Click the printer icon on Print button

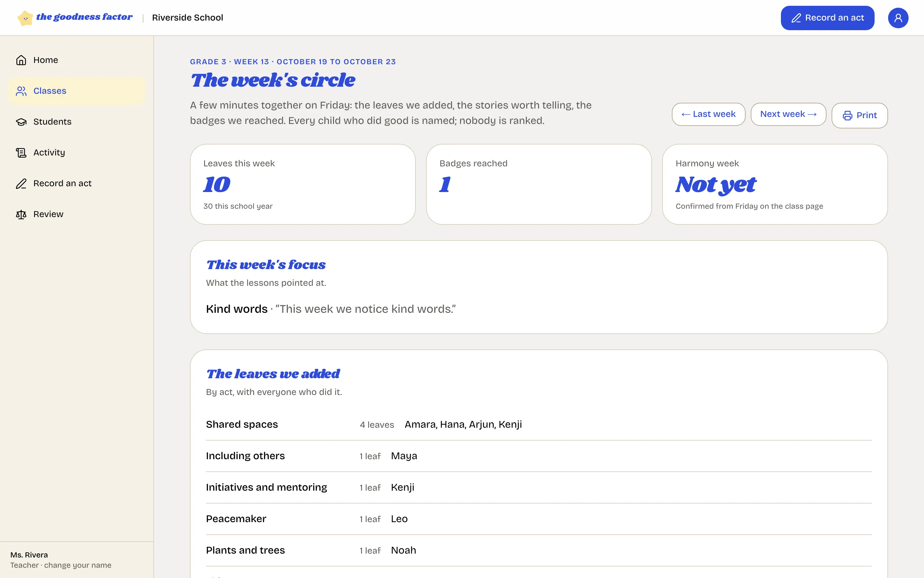coord(847,116)
